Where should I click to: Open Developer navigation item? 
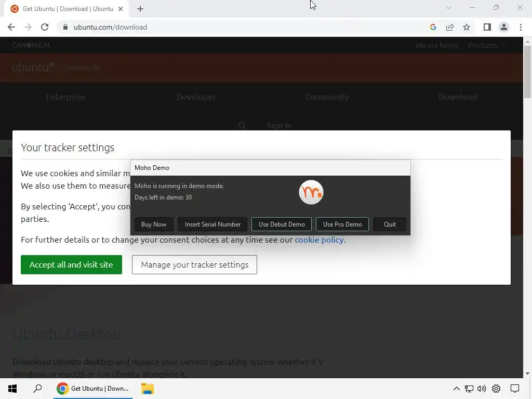[x=196, y=97]
